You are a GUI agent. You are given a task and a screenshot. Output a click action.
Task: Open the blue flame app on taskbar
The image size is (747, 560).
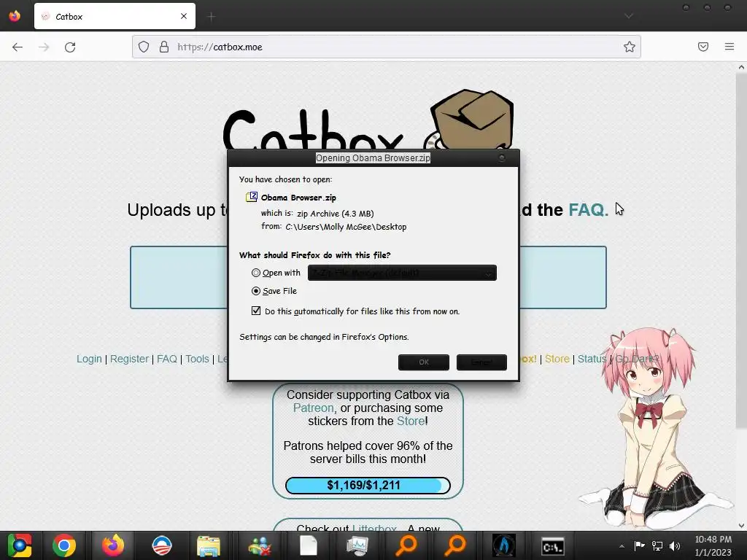pyautogui.click(x=504, y=545)
